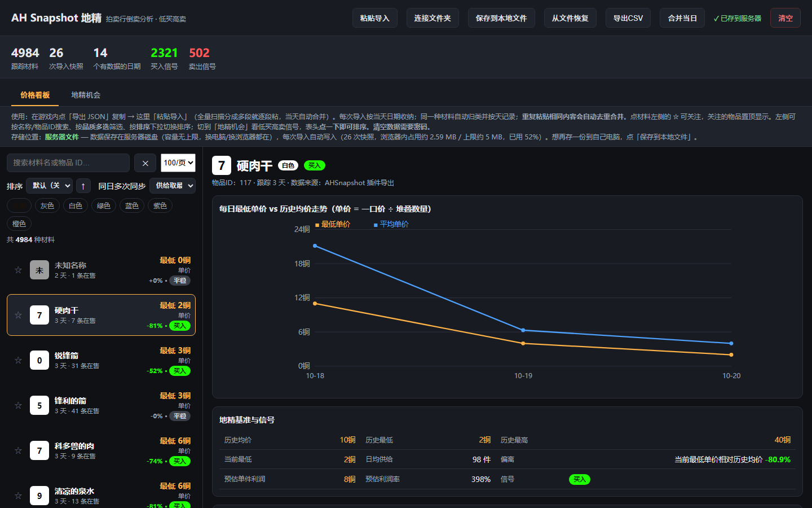812x508 pixels.
Task: Select the 科多兽的肉 item name
Action: click(74, 446)
